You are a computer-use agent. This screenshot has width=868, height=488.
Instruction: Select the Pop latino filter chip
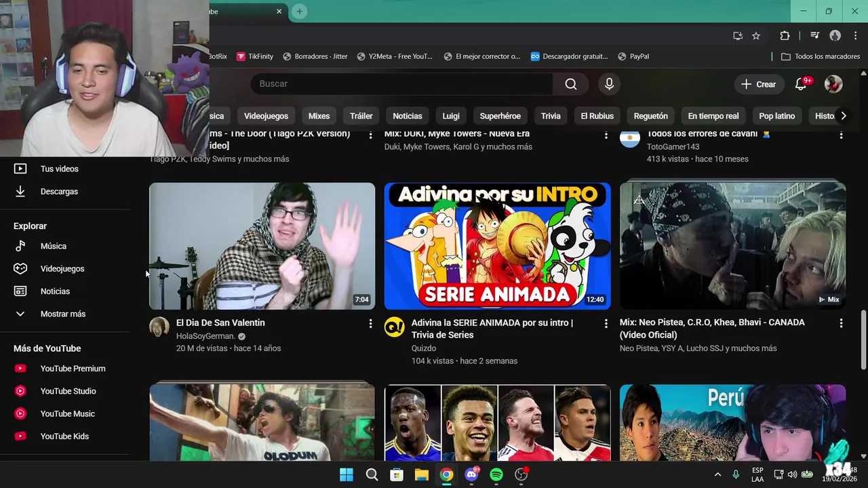click(x=777, y=116)
